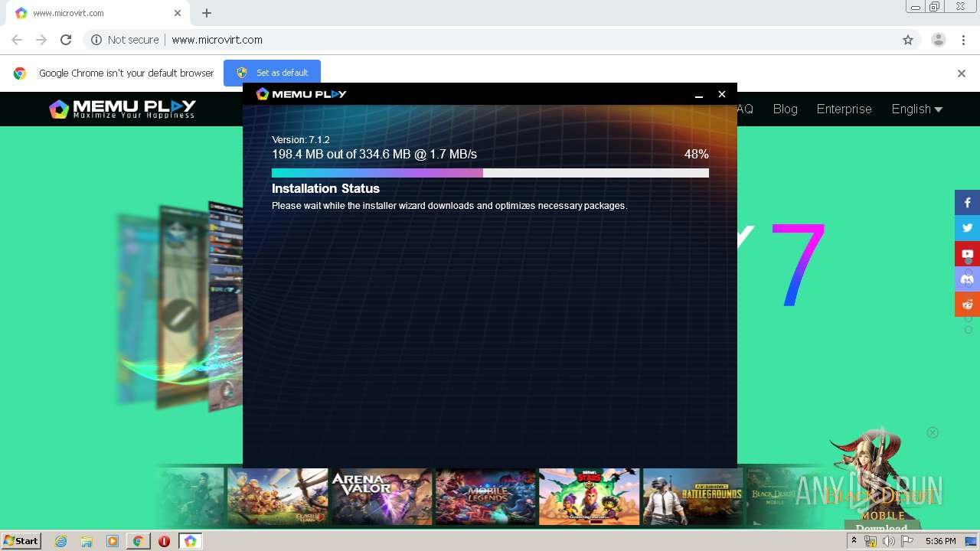The width and height of the screenshot is (980, 551).
Task: Go back to the previous page
Action: pos(17,40)
